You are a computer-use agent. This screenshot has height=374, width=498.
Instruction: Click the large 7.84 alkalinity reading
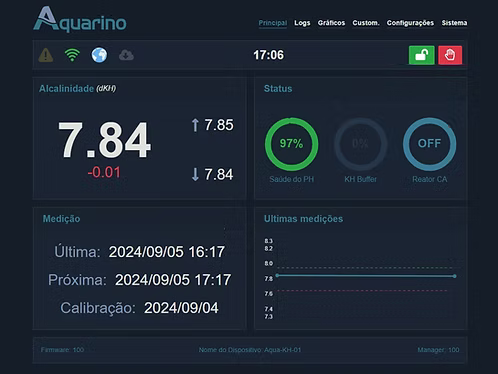(x=104, y=140)
